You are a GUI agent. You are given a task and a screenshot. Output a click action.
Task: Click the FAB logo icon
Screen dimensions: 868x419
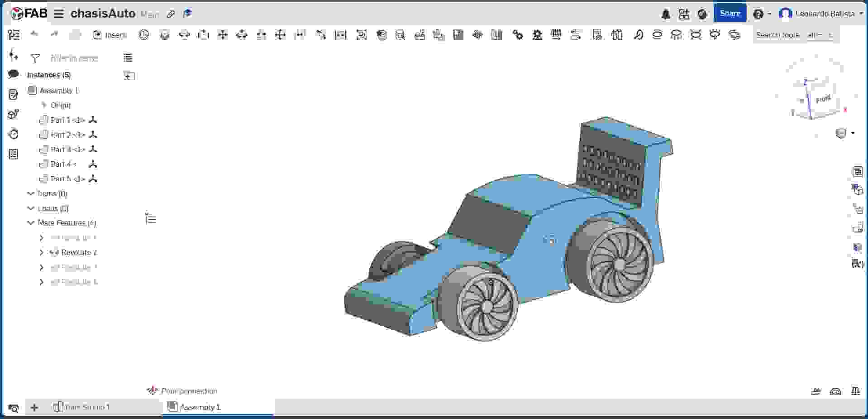(x=17, y=13)
